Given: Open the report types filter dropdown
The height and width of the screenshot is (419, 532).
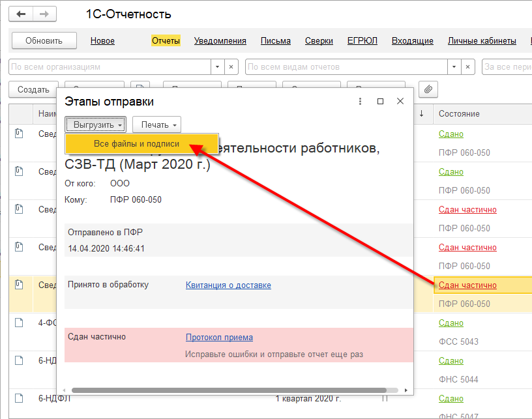Looking at the screenshot, I should click(x=454, y=66).
